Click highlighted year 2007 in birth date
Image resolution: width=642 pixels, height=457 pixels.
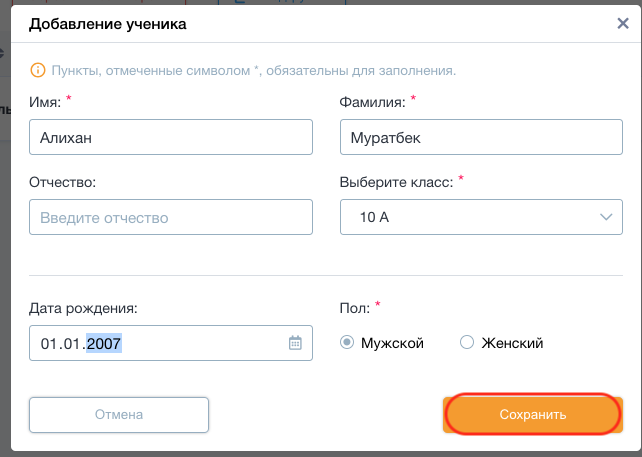tap(104, 344)
